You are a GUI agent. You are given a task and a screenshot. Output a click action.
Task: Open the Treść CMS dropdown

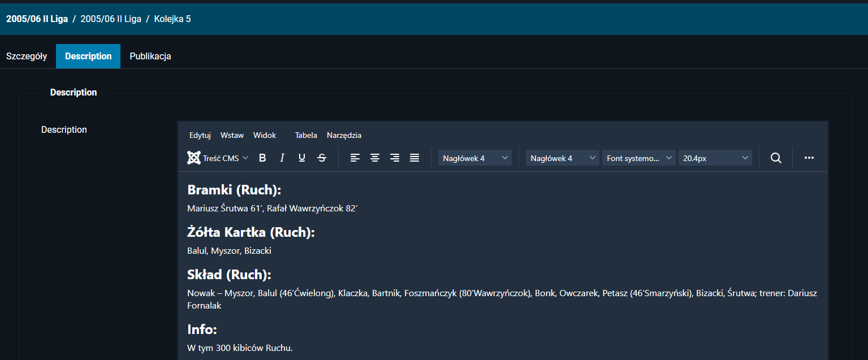[218, 158]
